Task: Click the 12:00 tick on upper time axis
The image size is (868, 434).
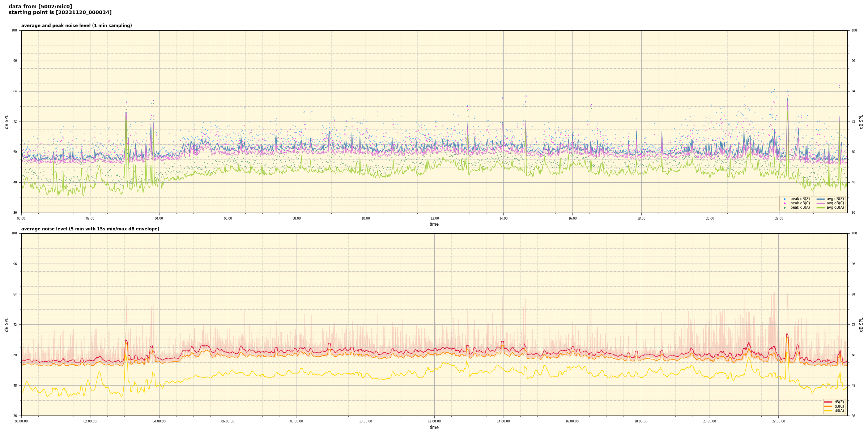Action: pyautogui.click(x=434, y=218)
